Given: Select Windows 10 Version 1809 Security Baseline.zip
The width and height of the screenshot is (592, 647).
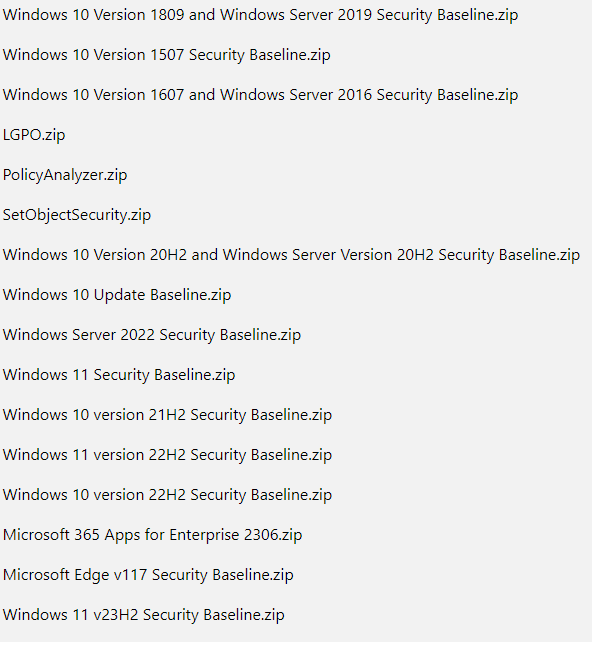Looking at the screenshot, I should pos(260,15).
